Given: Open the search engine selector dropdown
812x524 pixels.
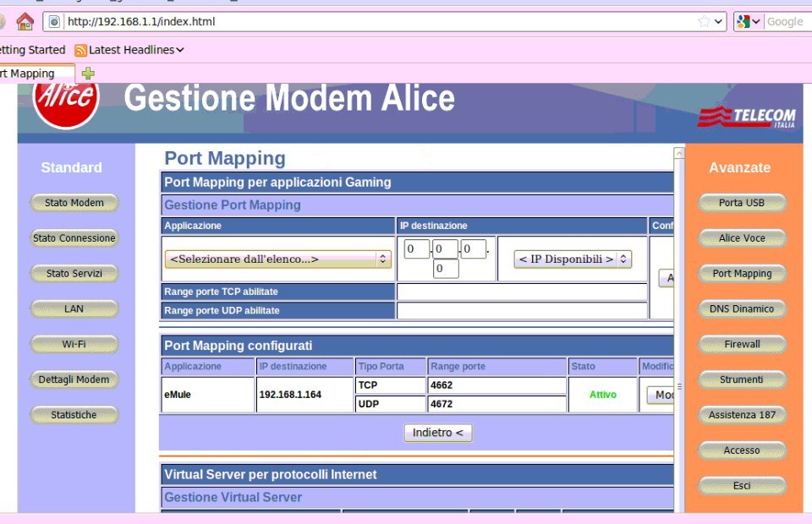Looking at the screenshot, I should [x=749, y=21].
